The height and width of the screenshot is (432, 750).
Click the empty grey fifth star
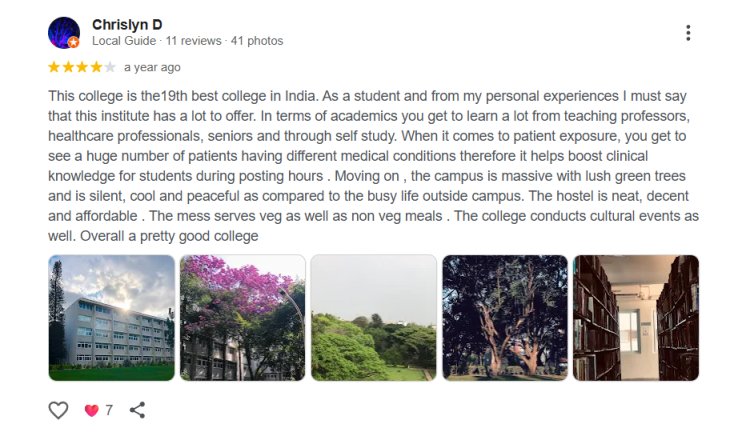pyautogui.click(x=110, y=68)
